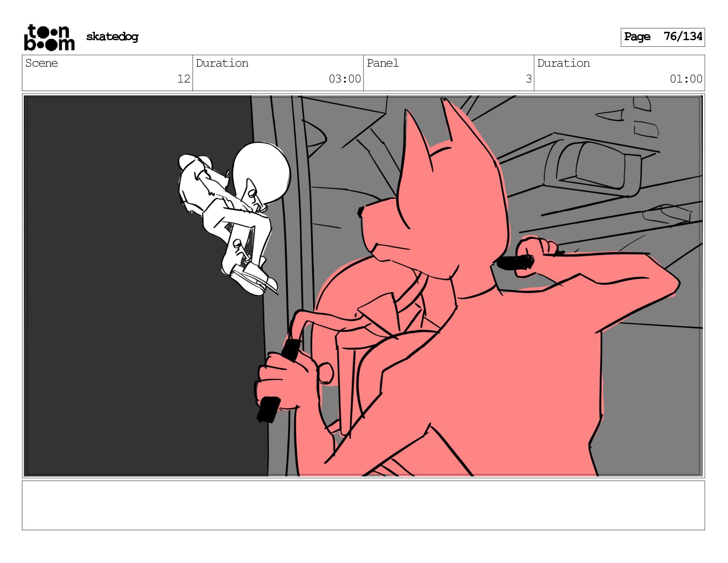
Task: Click the storyboard panel image
Action: coord(363,286)
